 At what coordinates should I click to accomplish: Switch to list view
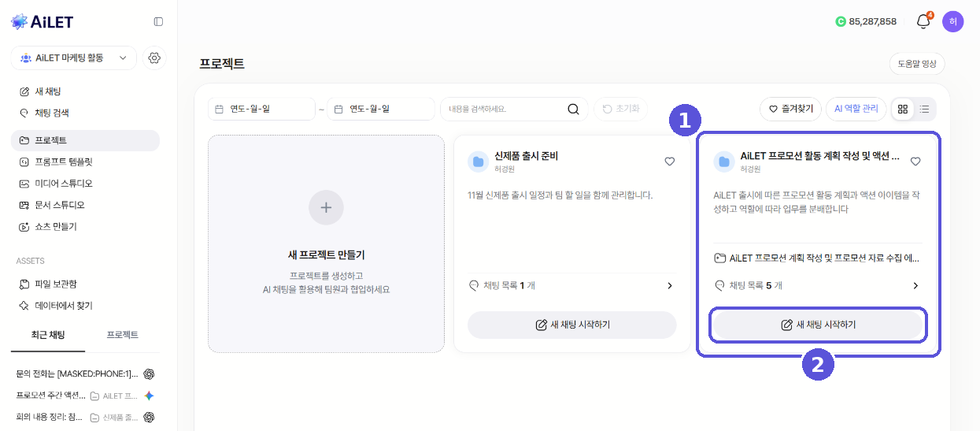tap(924, 109)
